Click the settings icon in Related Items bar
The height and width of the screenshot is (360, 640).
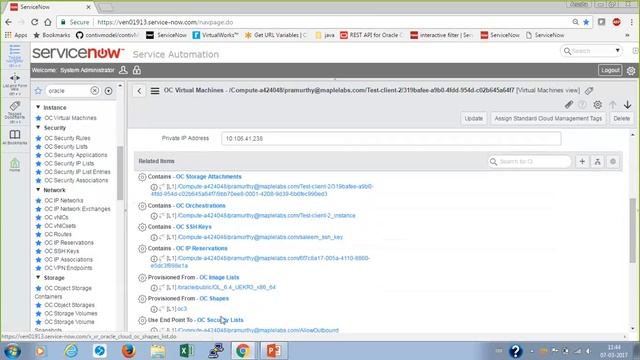(x=613, y=162)
